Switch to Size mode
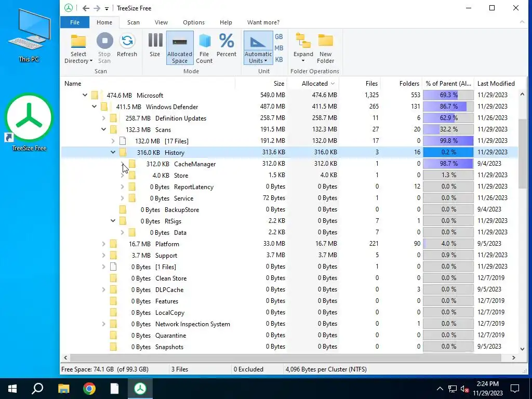The height and width of the screenshot is (399, 532). [155, 45]
